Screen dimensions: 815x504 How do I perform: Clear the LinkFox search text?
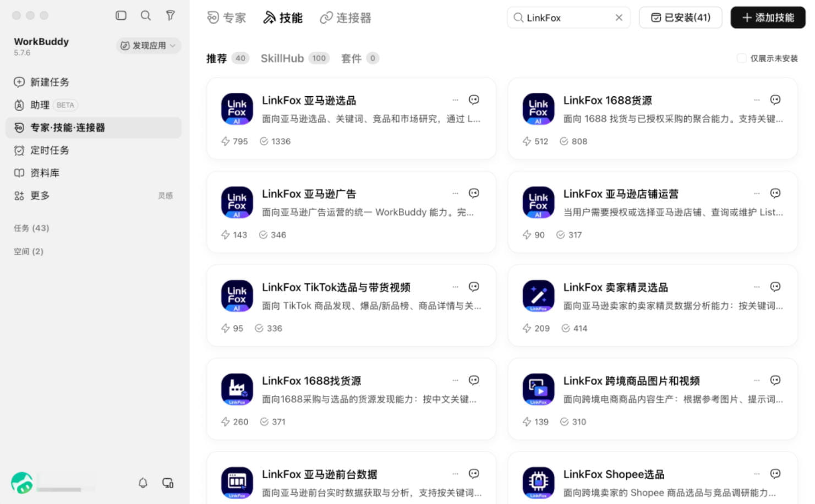(619, 18)
